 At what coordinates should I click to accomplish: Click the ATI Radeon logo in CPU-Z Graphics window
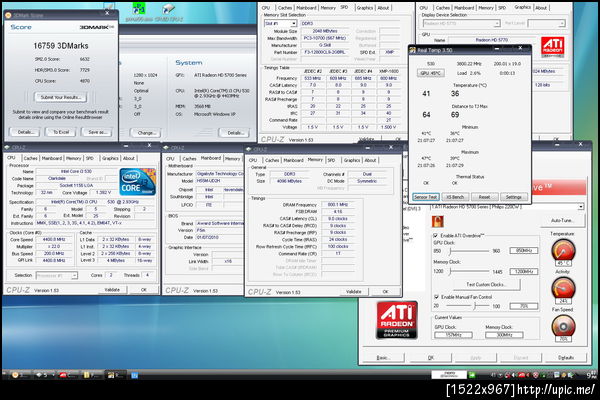click(553, 46)
